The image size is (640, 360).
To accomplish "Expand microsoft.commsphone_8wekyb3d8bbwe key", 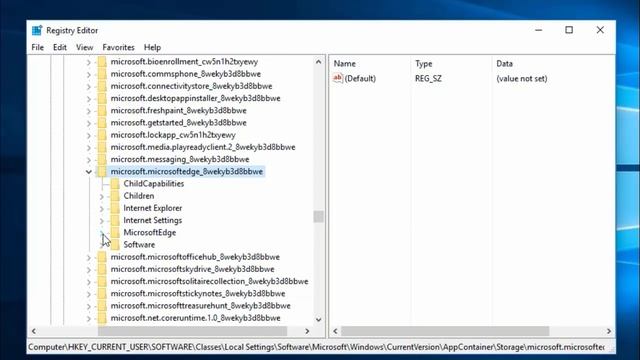I will pyautogui.click(x=89, y=74).
